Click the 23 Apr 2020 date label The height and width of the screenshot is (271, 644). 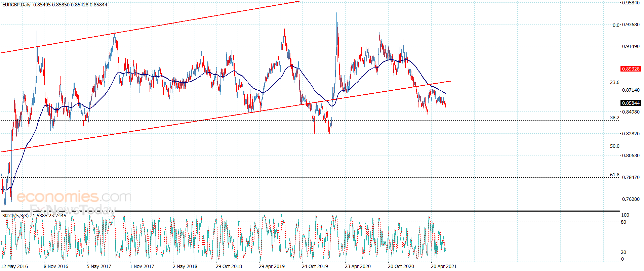tap(358, 266)
